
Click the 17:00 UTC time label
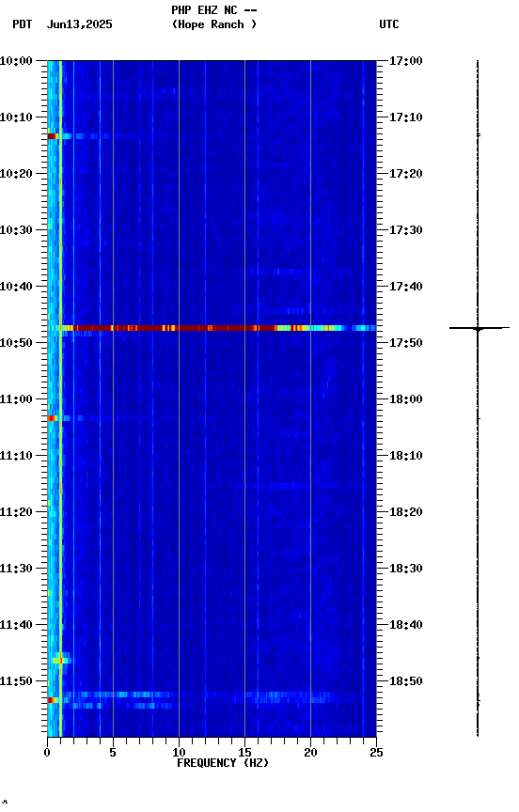pos(406,61)
